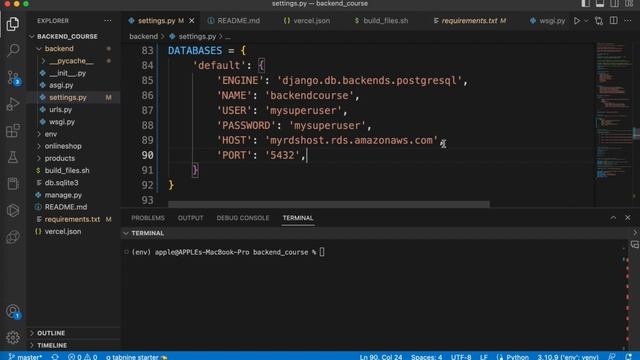Open the run options dropdown arrow

(586, 20)
